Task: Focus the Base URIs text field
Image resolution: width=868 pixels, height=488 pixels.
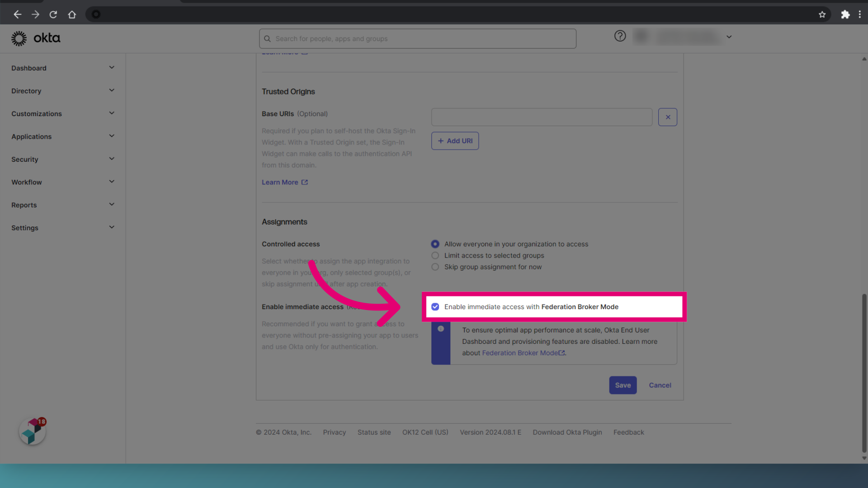Action: (x=542, y=117)
